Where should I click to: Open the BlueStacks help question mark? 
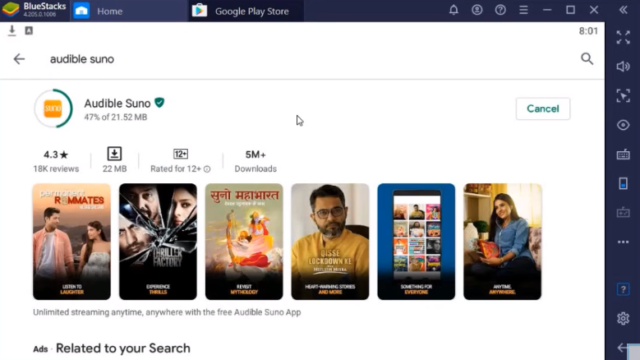click(500, 10)
